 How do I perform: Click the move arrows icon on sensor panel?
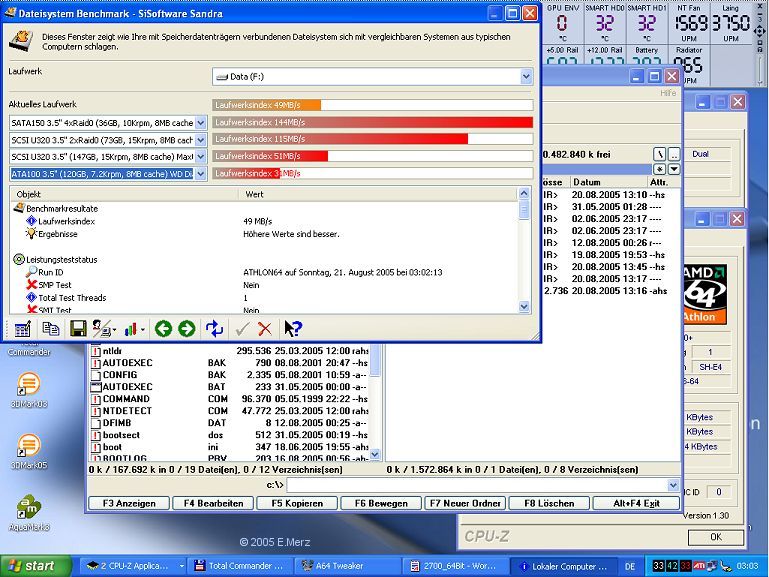pyautogui.click(x=760, y=31)
